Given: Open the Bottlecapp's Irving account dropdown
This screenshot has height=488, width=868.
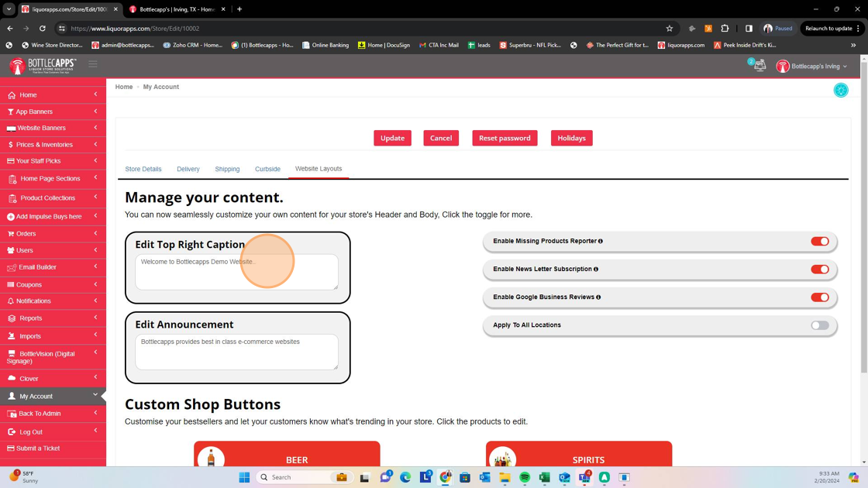Looking at the screenshot, I should pos(811,67).
